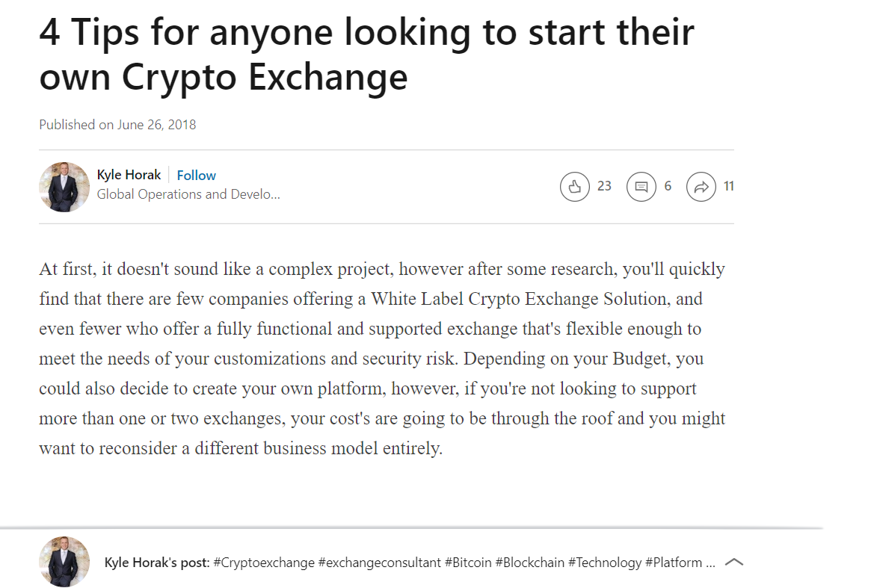Expand the bottom post bar chevron
871x588 pixels.
[x=734, y=562]
